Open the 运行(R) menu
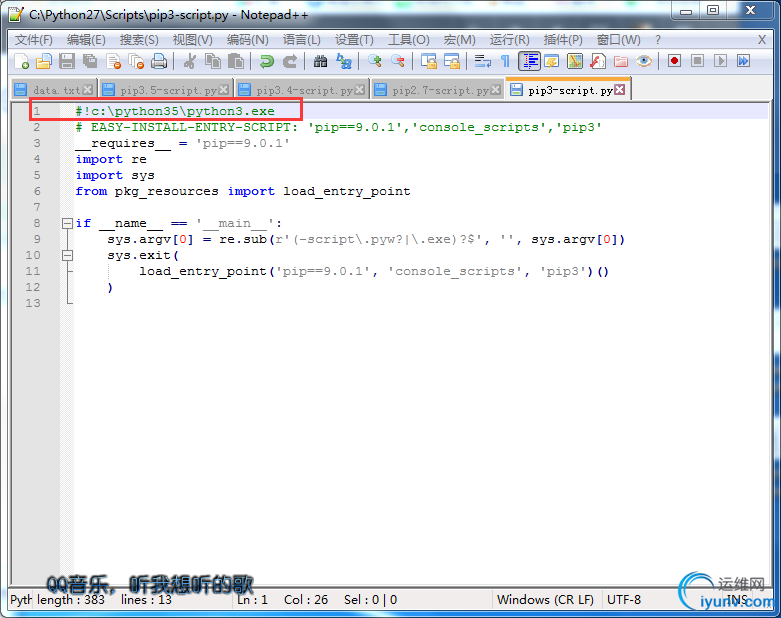This screenshot has width=781, height=618. click(x=510, y=40)
